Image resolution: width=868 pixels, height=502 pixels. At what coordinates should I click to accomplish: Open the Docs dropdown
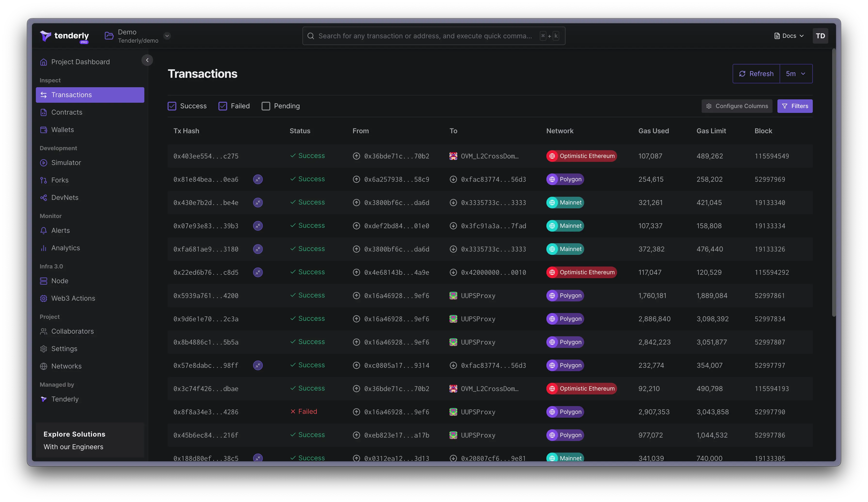coord(789,36)
